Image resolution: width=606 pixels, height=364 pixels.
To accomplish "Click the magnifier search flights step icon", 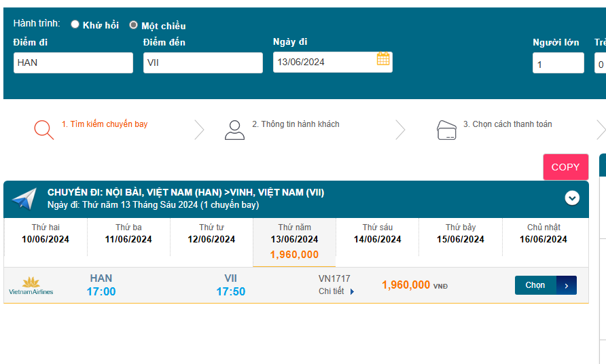I will [43, 129].
